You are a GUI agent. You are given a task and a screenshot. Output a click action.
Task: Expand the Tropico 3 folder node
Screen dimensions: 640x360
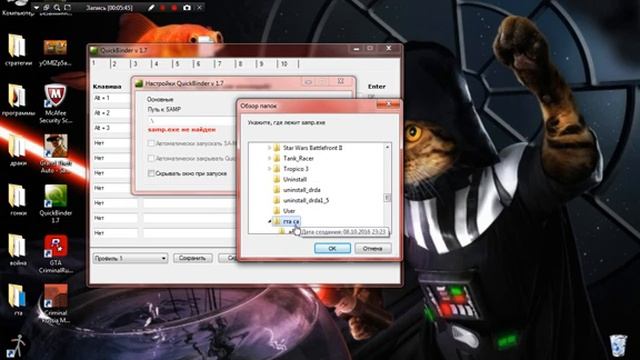coord(269,169)
